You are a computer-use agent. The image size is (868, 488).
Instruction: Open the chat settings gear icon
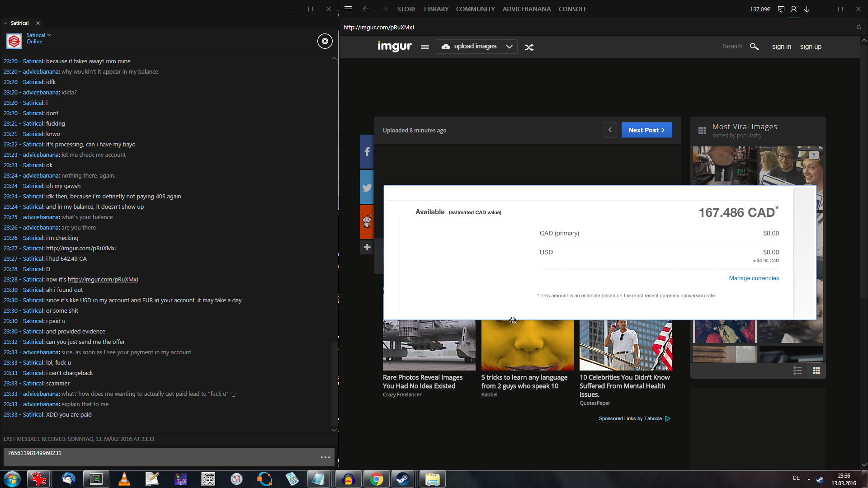(x=325, y=41)
